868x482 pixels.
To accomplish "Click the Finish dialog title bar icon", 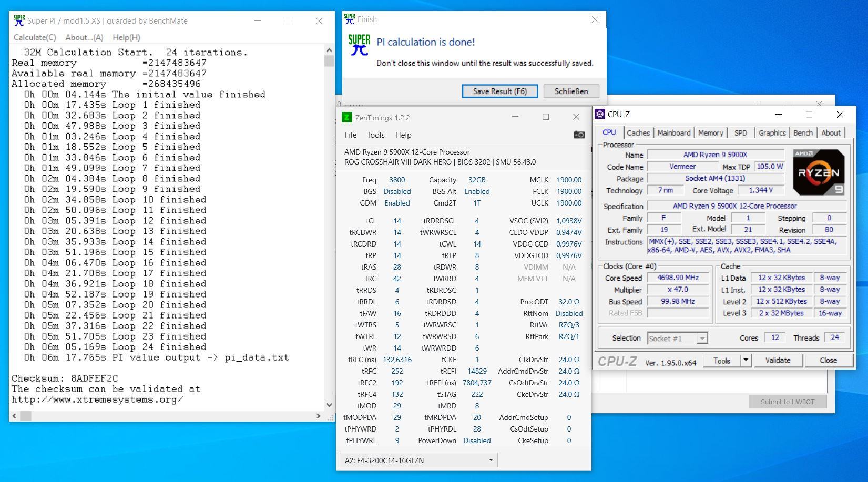I will [x=349, y=19].
